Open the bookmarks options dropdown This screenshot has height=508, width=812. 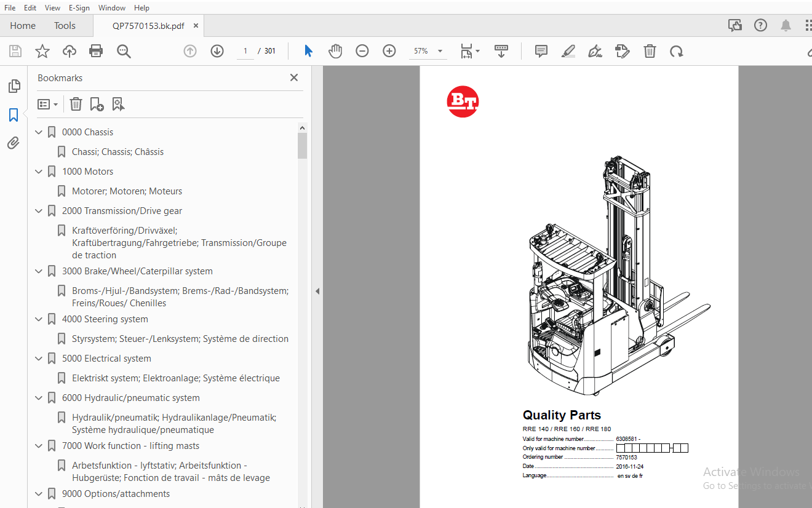tap(47, 104)
